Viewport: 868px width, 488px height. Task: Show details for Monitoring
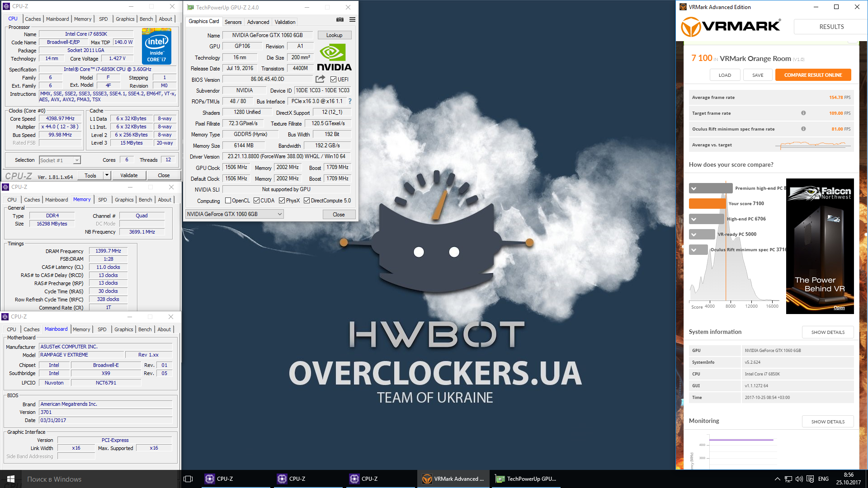[x=828, y=422]
